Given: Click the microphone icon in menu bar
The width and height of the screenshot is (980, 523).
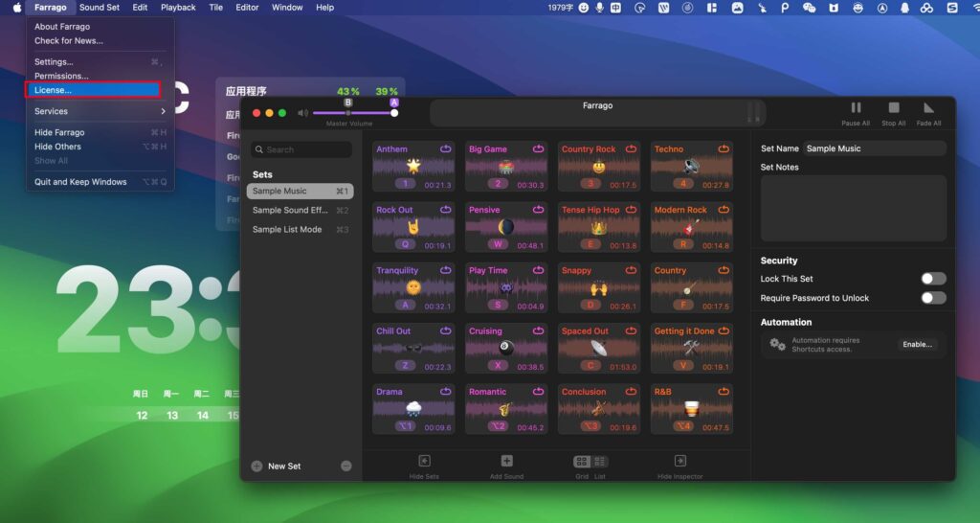Looking at the screenshot, I should (599, 8).
